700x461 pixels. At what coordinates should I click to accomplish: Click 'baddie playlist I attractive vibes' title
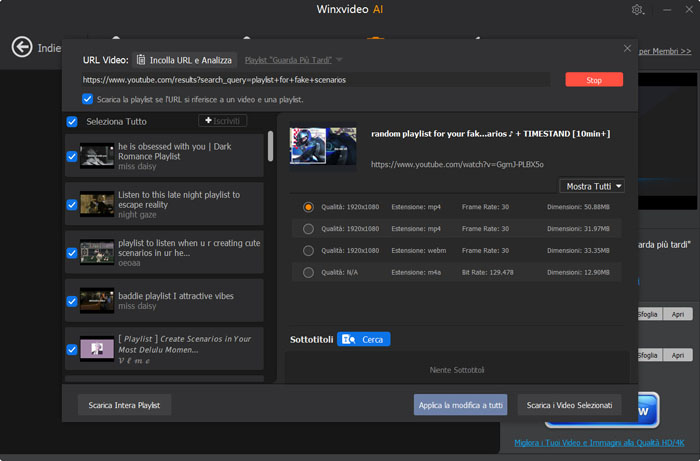coord(176,296)
